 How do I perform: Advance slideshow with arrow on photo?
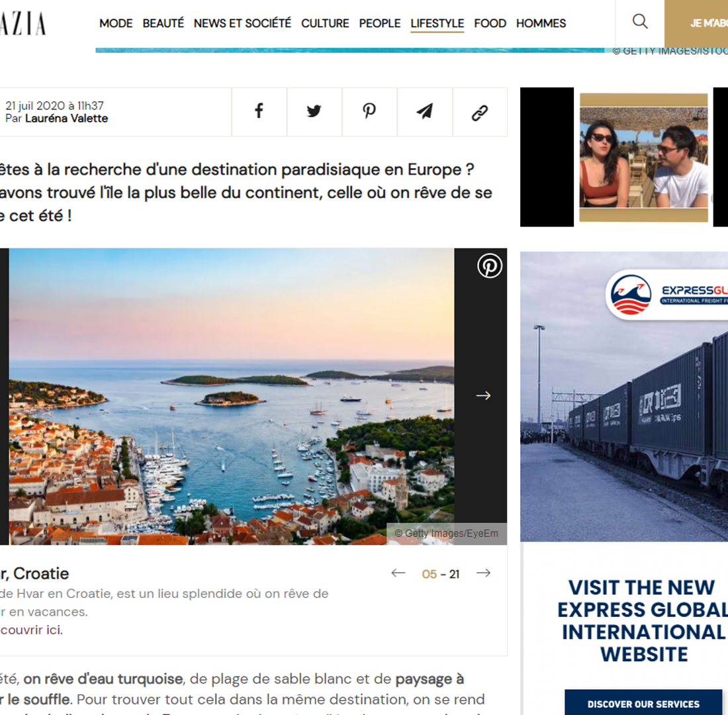[483, 395]
